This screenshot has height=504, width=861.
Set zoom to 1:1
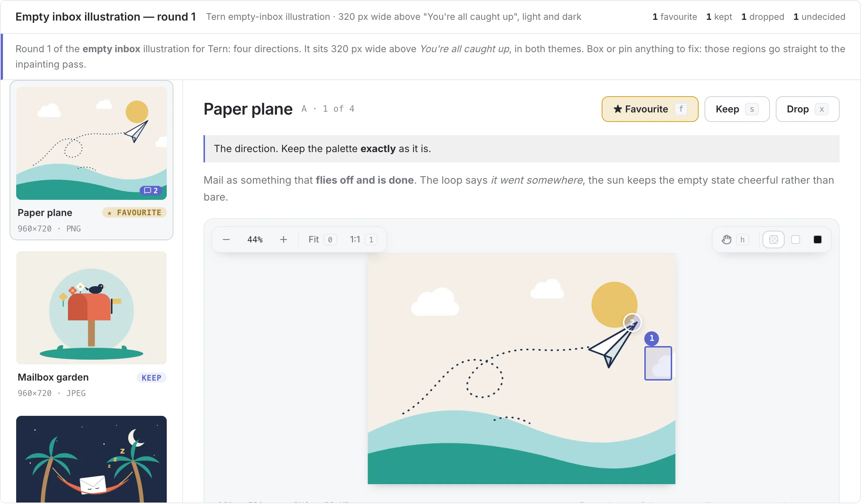click(363, 240)
